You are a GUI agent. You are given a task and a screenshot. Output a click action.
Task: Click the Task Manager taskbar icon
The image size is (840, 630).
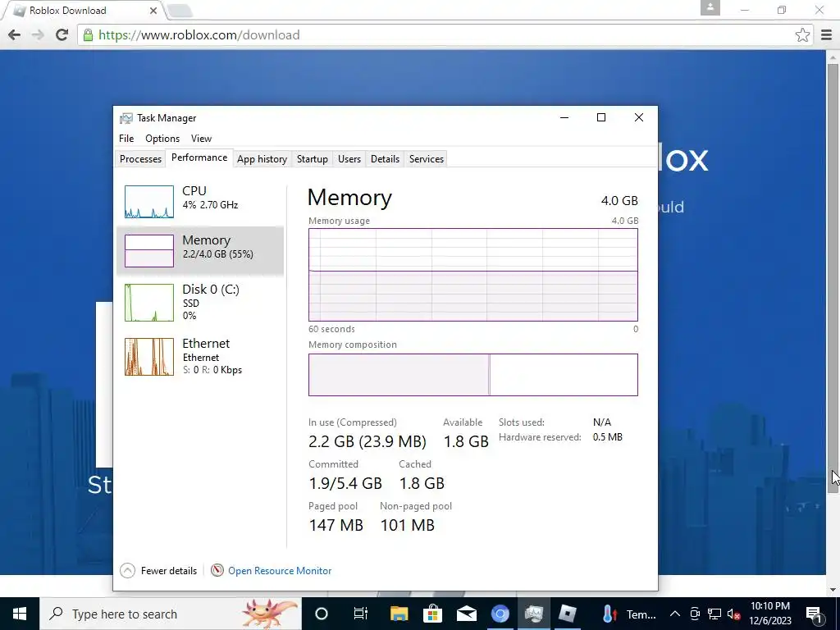(x=534, y=614)
